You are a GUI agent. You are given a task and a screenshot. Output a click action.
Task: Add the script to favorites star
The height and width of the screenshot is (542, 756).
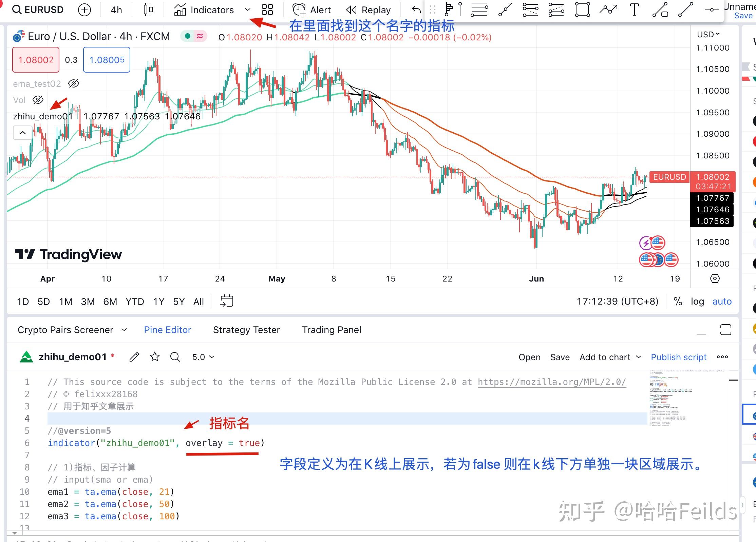click(155, 357)
